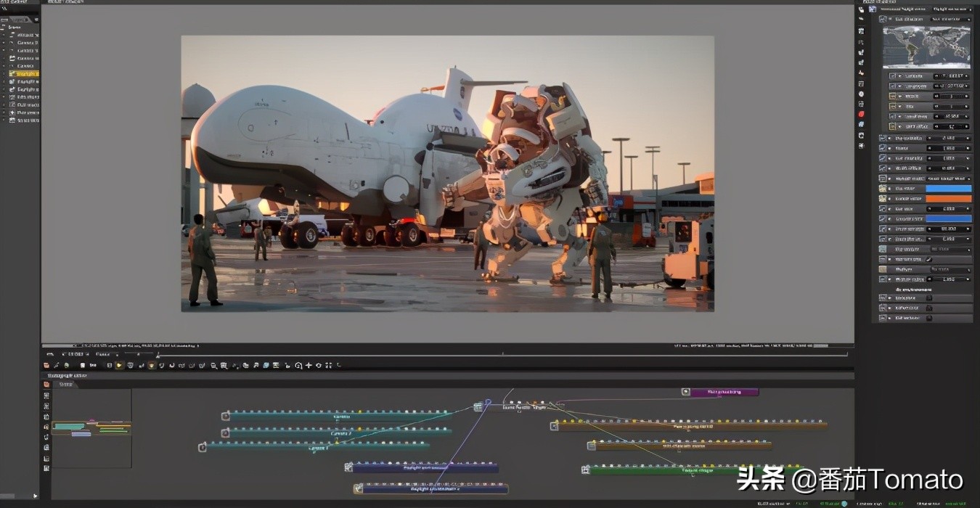This screenshot has height=508, width=980.
Task: Toggle the icon at left of top teal node
Action: tap(226, 416)
